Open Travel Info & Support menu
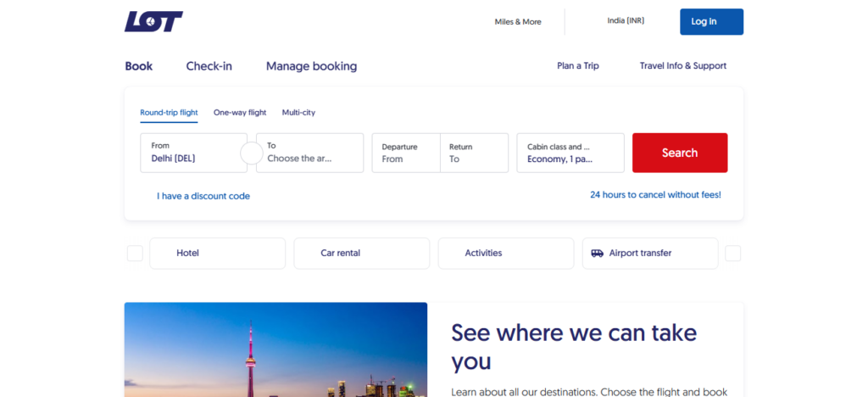Viewport: 868px width, 397px height. tap(683, 65)
